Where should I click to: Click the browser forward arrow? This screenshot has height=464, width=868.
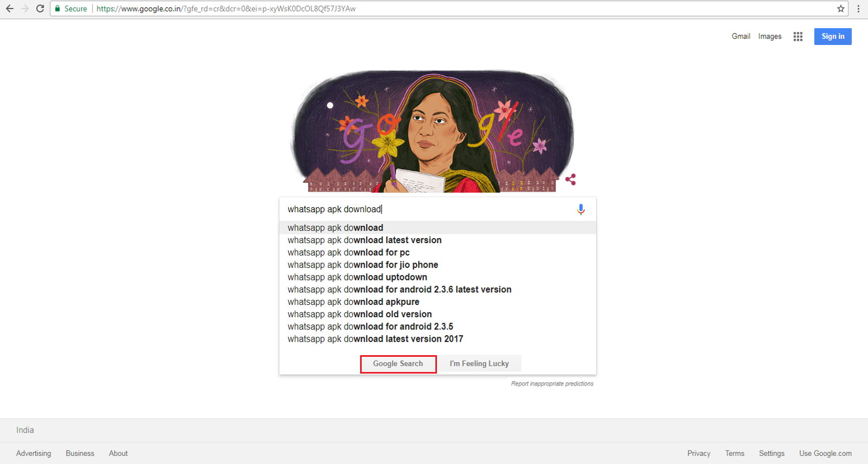click(x=25, y=9)
